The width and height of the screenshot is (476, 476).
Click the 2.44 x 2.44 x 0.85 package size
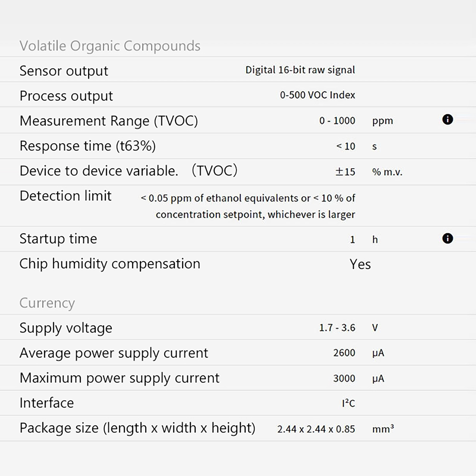[x=316, y=429]
